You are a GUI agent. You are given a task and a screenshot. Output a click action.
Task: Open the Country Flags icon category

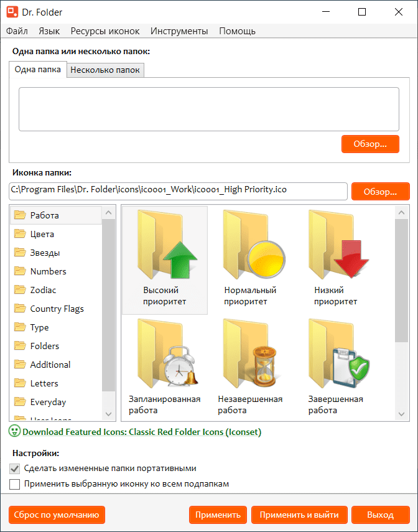tap(57, 309)
